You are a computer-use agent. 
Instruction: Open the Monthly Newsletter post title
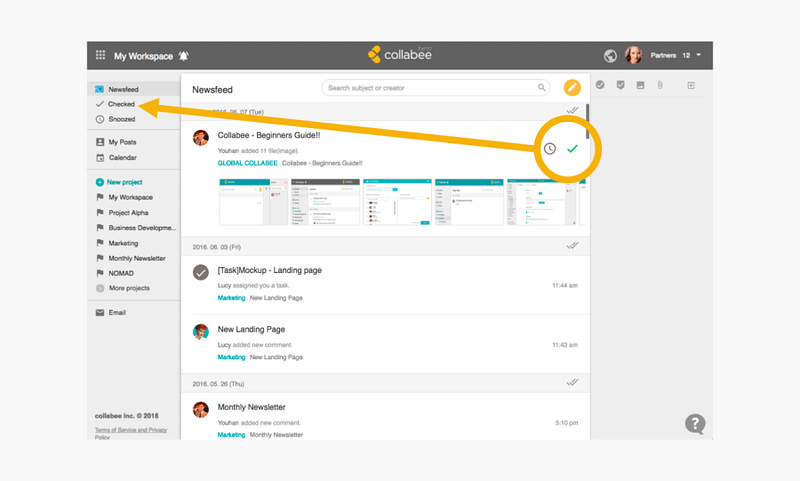tap(252, 407)
